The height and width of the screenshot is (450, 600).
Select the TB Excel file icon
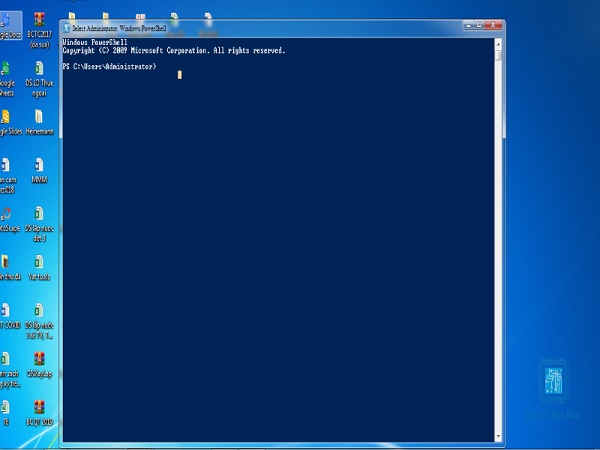pyautogui.click(x=6, y=412)
